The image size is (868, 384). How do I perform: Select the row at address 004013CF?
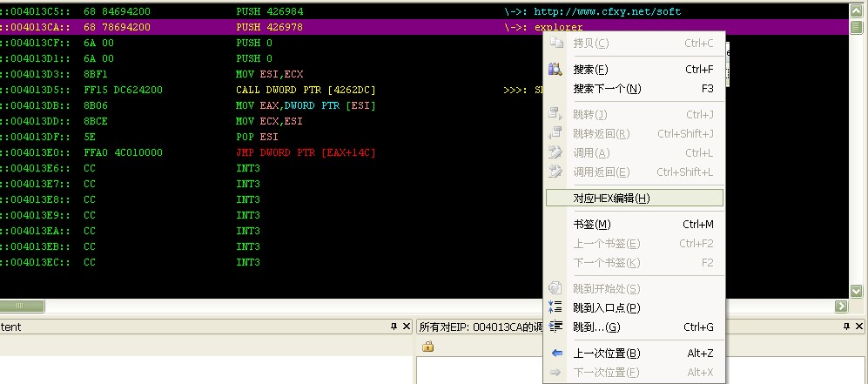(425, 43)
